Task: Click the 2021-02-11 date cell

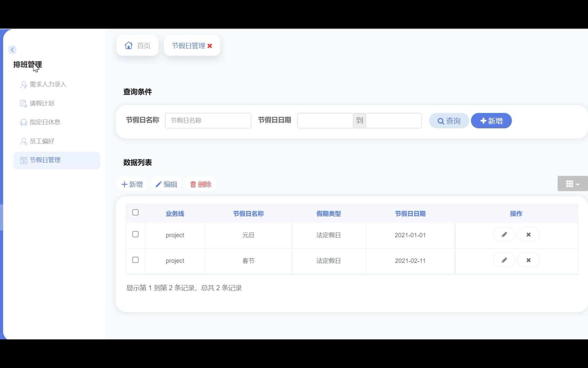Action: click(x=410, y=261)
